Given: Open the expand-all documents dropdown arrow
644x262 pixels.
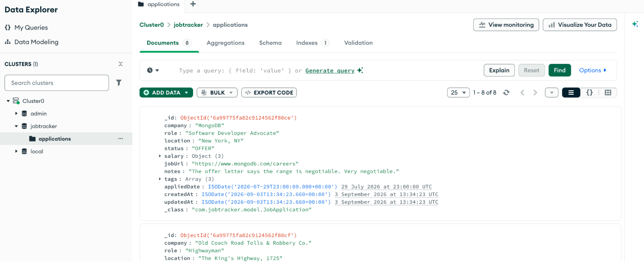Looking at the screenshot, I should coord(552,92).
